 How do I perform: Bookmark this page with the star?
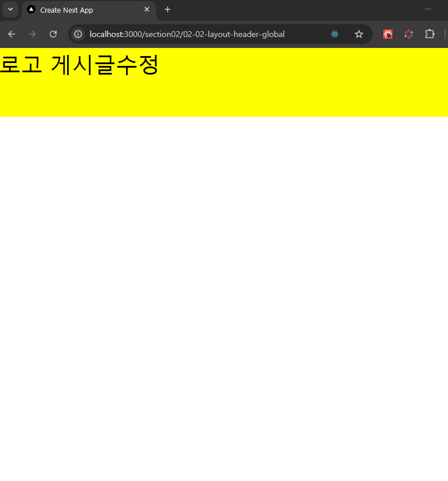(x=359, y=34)
